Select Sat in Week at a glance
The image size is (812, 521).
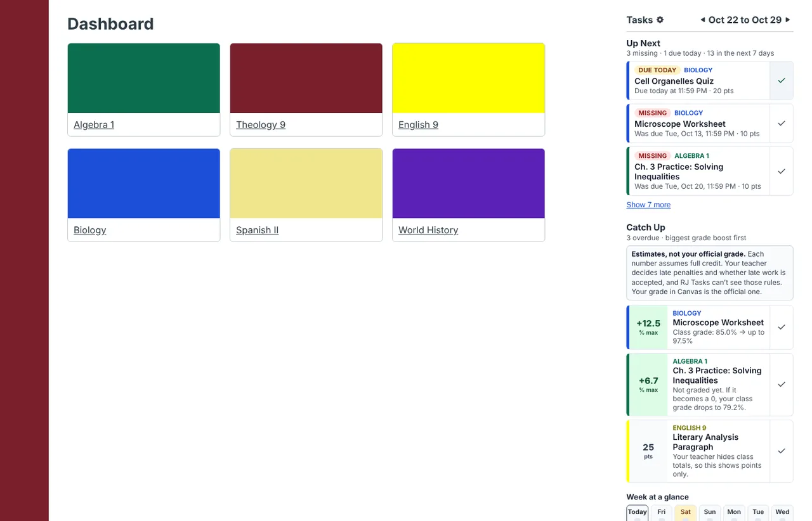pos(686,513)
